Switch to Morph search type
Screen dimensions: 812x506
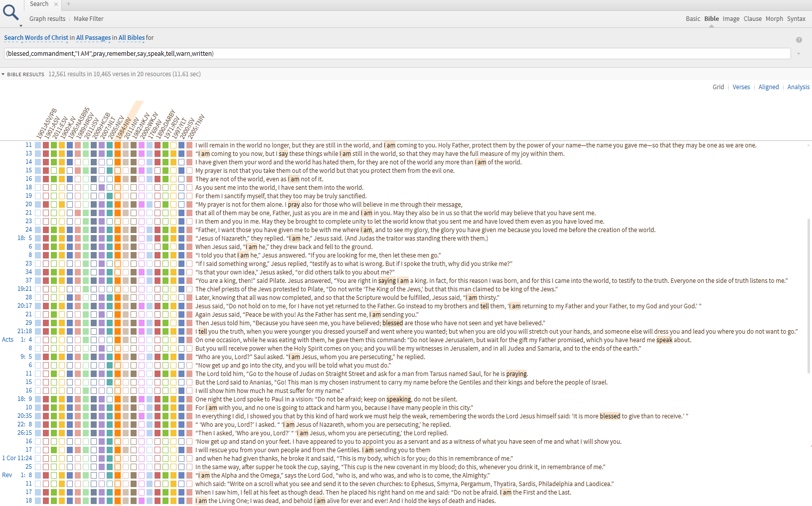pyautogui.click(x=774, y=19)
